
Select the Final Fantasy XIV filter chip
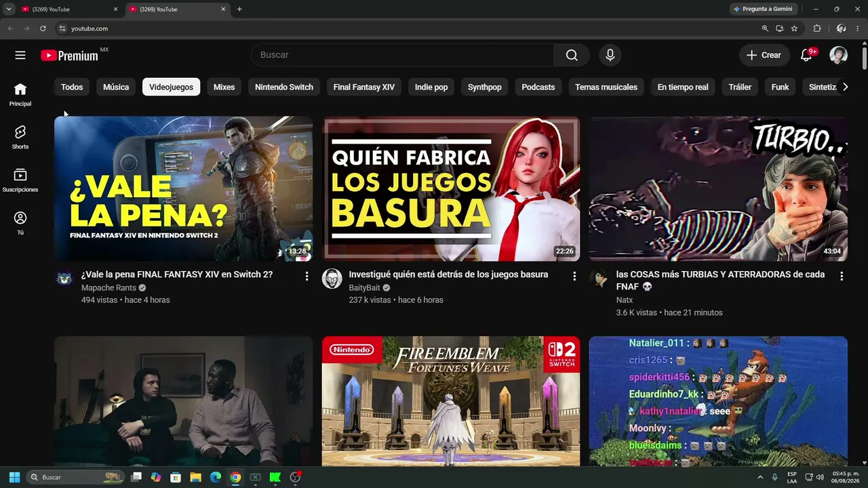tap(364, 87)
